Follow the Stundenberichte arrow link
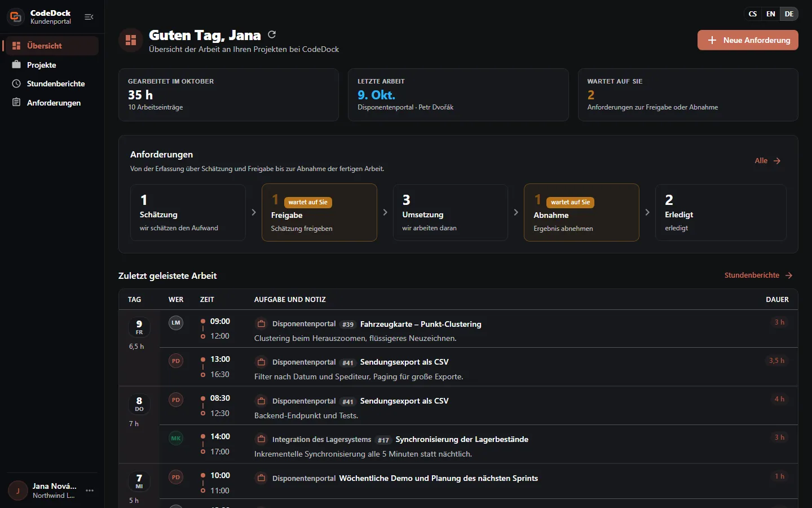The width and height of the screenshot is (812, 508). (758, 275)
